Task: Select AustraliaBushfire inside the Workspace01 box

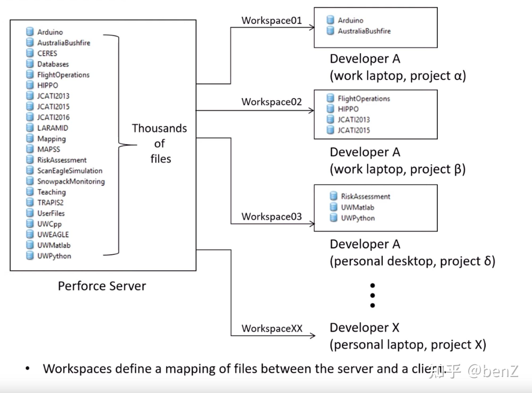Action: 364,31
